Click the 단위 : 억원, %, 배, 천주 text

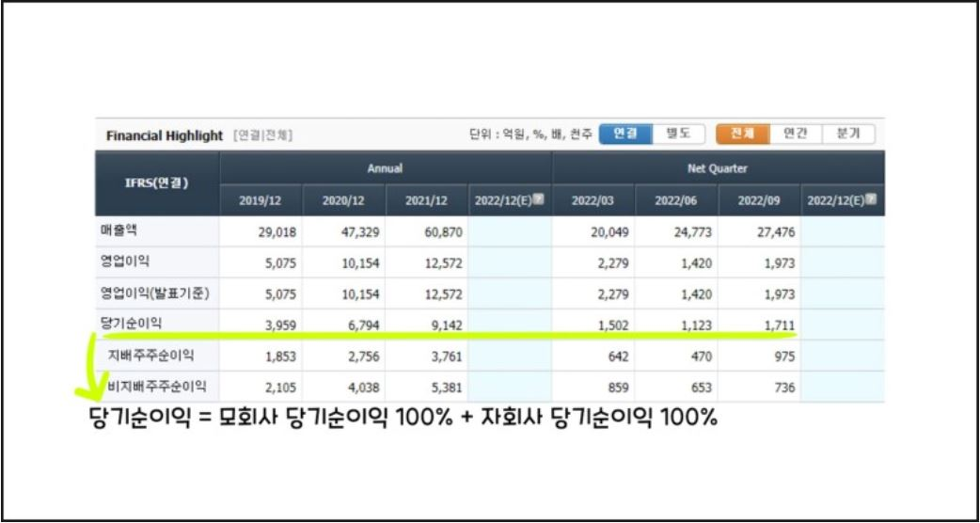tap(530, 135)
